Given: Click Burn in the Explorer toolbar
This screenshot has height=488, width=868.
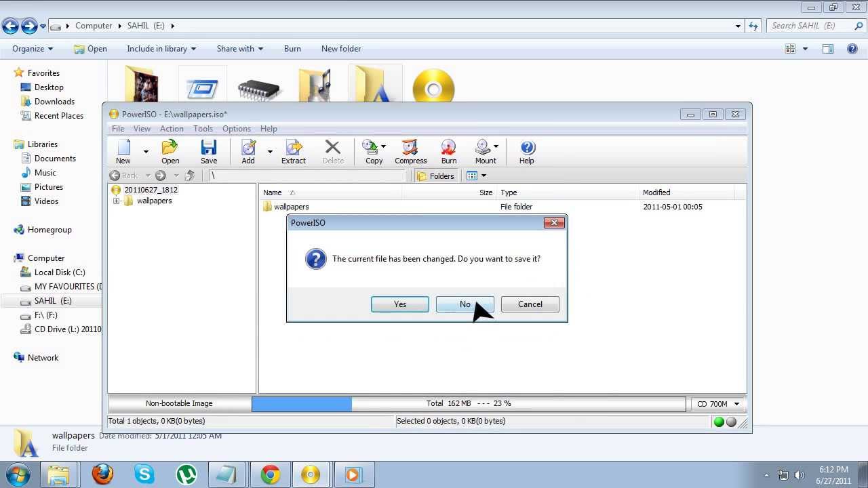Looking at the screenshot, I should coord(292,49).
